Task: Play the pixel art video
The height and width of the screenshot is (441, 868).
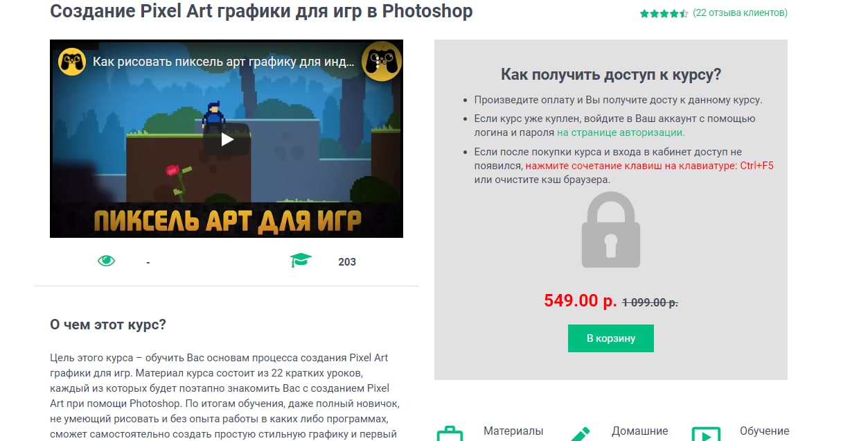Action: pyautogui.click(x=227, y=139)
